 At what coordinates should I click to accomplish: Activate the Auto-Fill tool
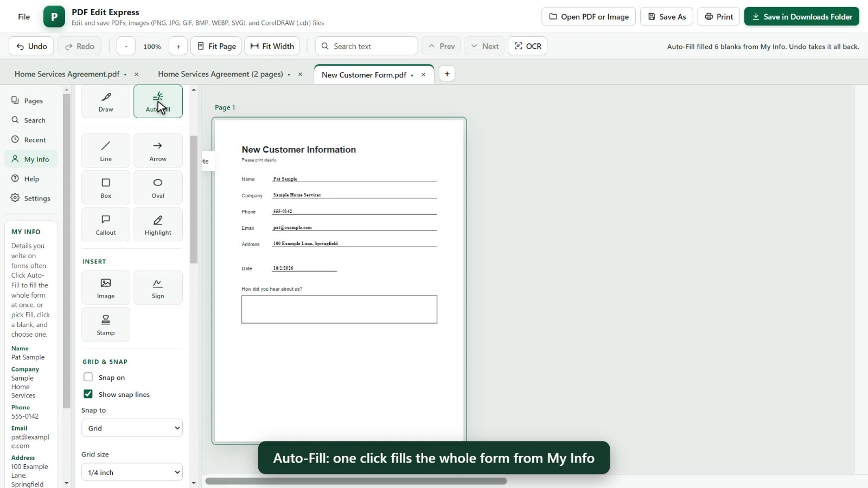pyautogui.click(x=158, y=101)
